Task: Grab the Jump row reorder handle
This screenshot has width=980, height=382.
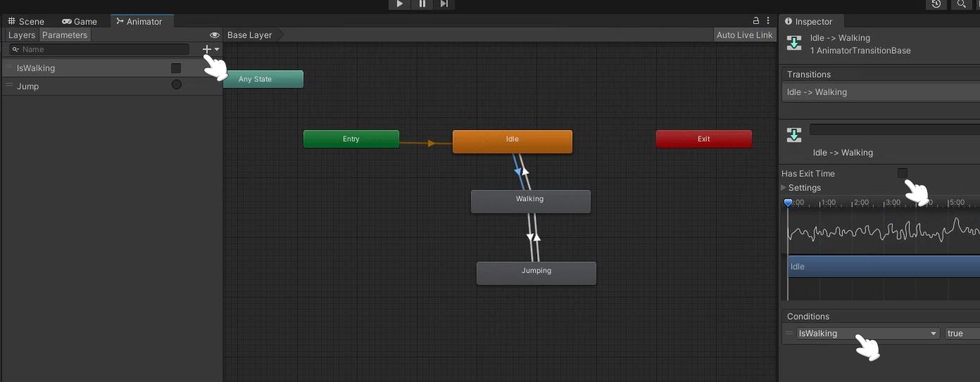Action: point(9,85)
